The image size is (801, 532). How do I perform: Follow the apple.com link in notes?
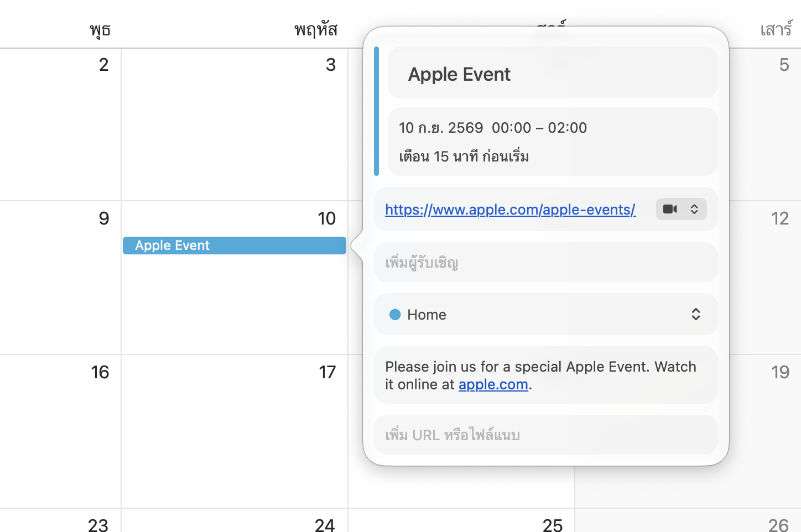click(x=493, y=384)
